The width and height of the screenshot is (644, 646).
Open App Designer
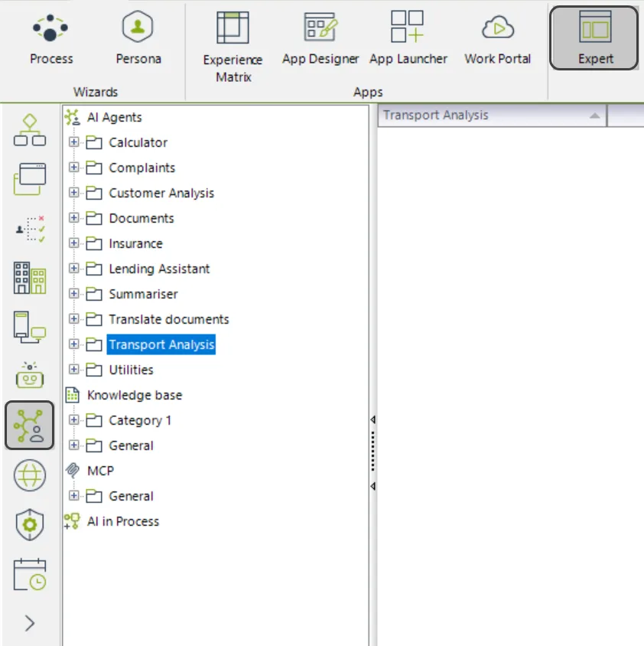pyautogui.click(x=320, y=39)
